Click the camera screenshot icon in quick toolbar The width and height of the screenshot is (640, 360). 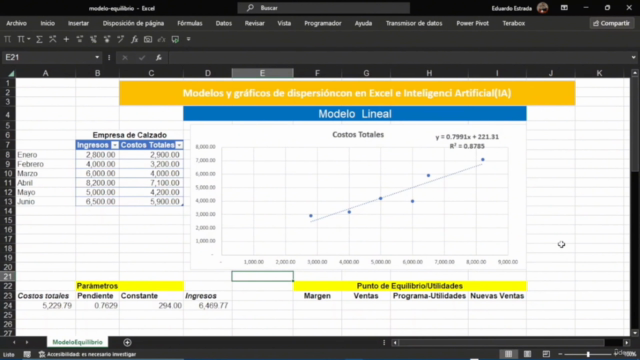pyautogui.click(x=148, y=39)
